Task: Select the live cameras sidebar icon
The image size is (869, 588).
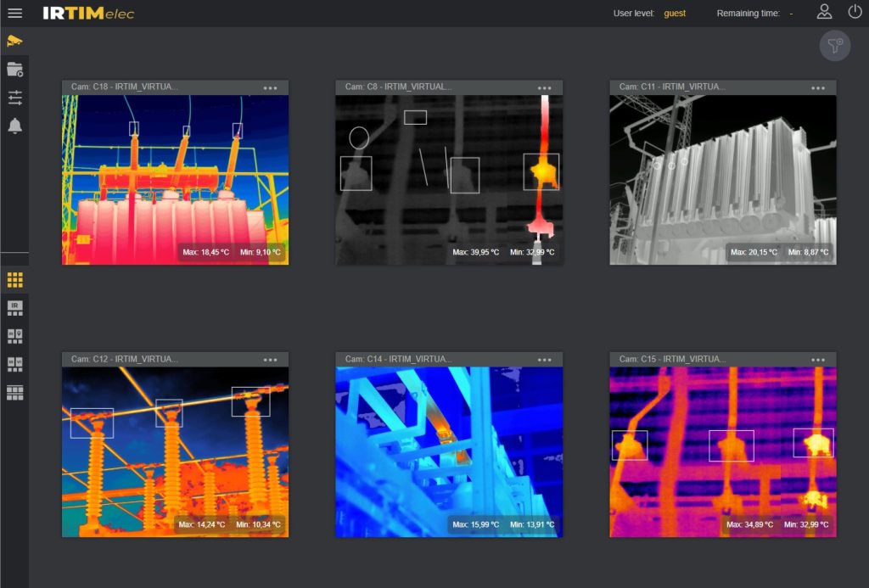Action: point(14,41)
